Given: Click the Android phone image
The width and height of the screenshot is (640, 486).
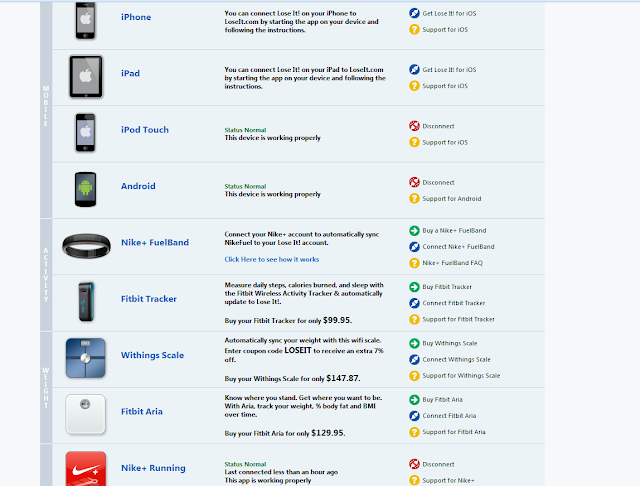Looking at the screenshot, I should point(85,189).
